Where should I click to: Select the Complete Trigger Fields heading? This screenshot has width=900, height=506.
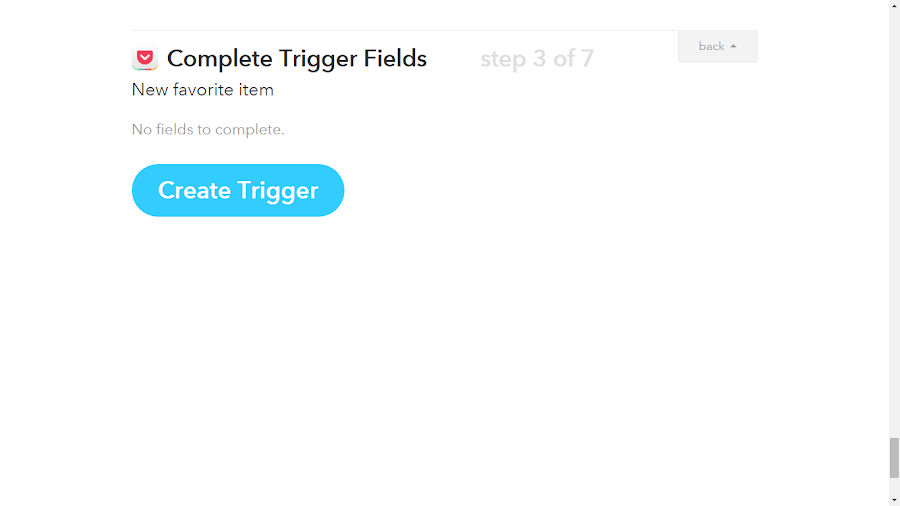tap(297, 59)
